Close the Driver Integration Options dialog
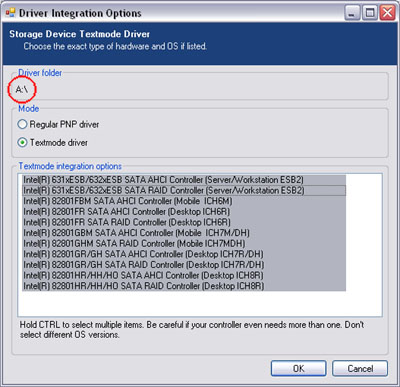Screen dimensions: 400x387 click(x=388, y=13)
